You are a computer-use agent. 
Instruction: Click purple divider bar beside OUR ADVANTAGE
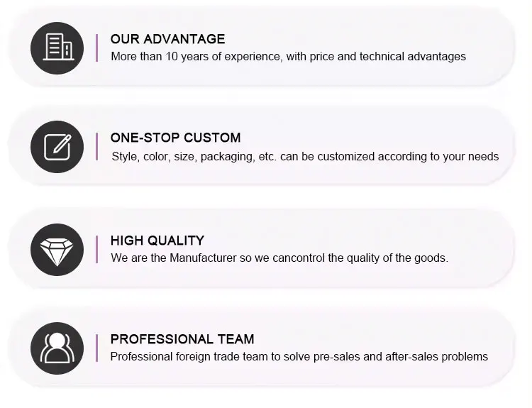(x=96, y=47)
